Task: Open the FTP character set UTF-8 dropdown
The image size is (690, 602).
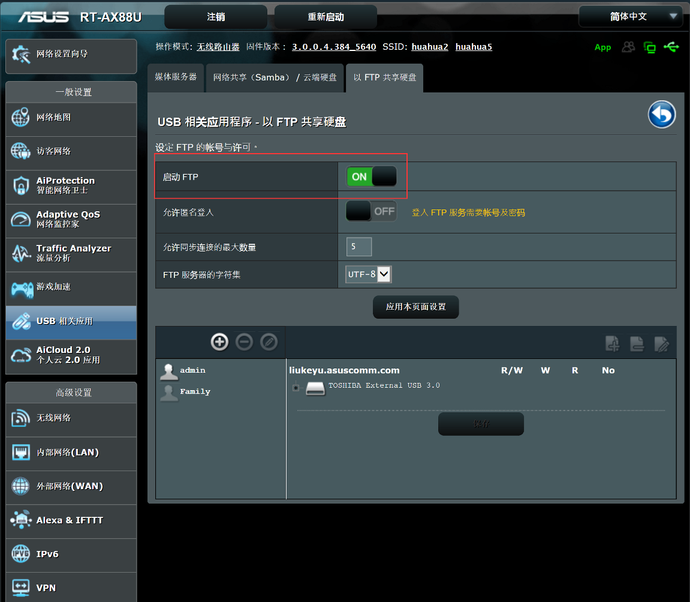Action: pos(368,274)
